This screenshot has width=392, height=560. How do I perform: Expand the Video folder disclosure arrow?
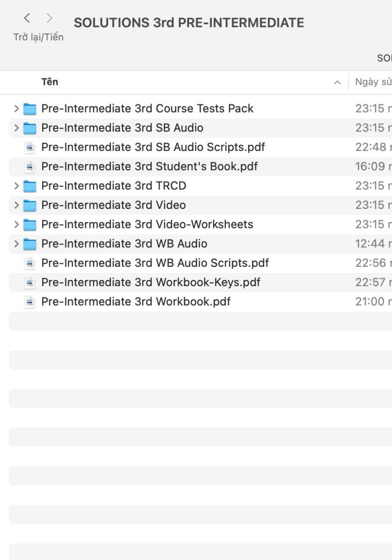(16, 205)
